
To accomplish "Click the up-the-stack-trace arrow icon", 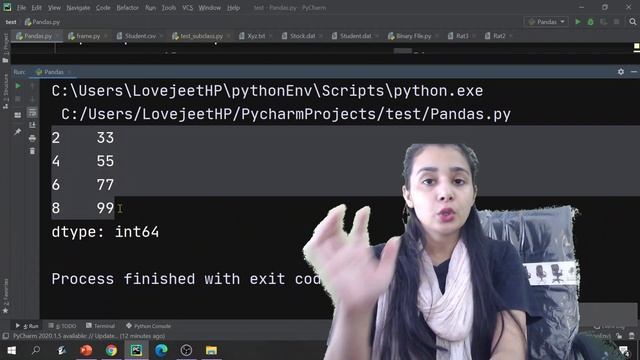I will [32, 86].
